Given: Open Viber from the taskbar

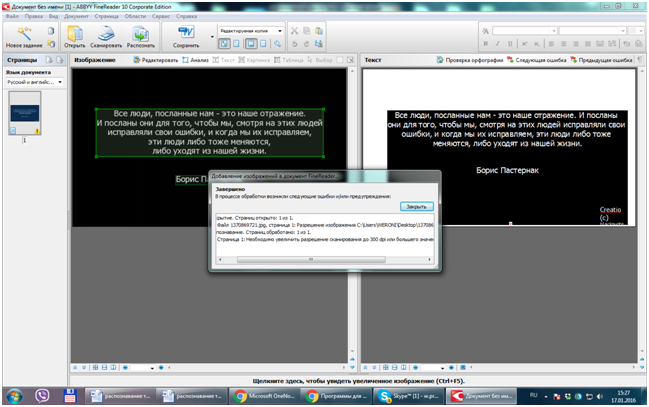Looking at the screenshot, I should [42, 396].
